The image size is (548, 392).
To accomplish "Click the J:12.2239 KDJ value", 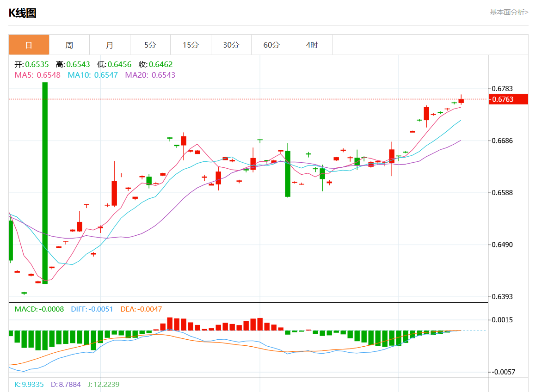I will 104,384.
